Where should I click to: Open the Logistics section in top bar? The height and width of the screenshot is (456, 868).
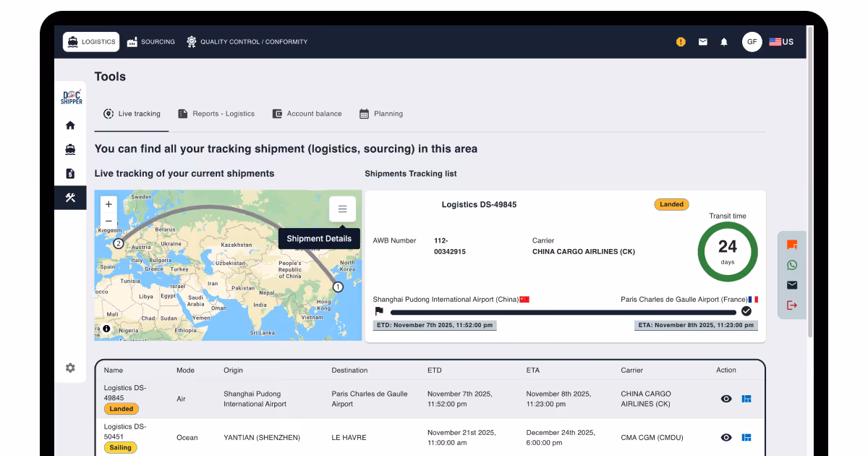pyautogui.click(x=90, y=42)
